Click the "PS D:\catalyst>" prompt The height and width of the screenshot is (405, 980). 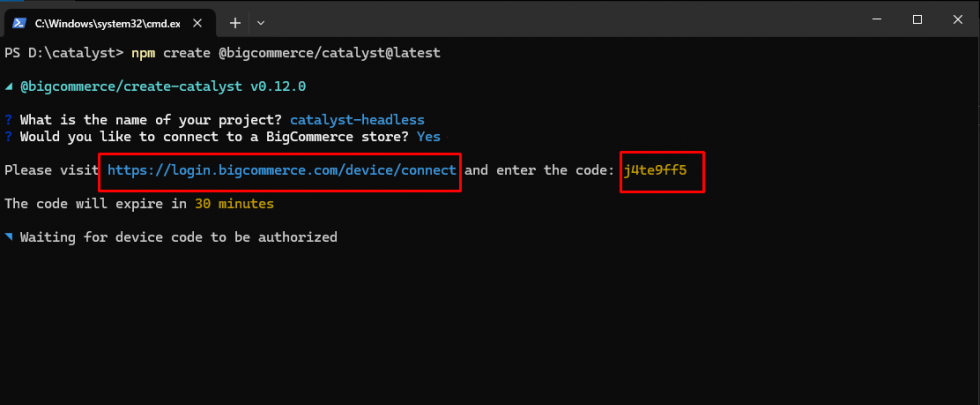coord(64,52)
